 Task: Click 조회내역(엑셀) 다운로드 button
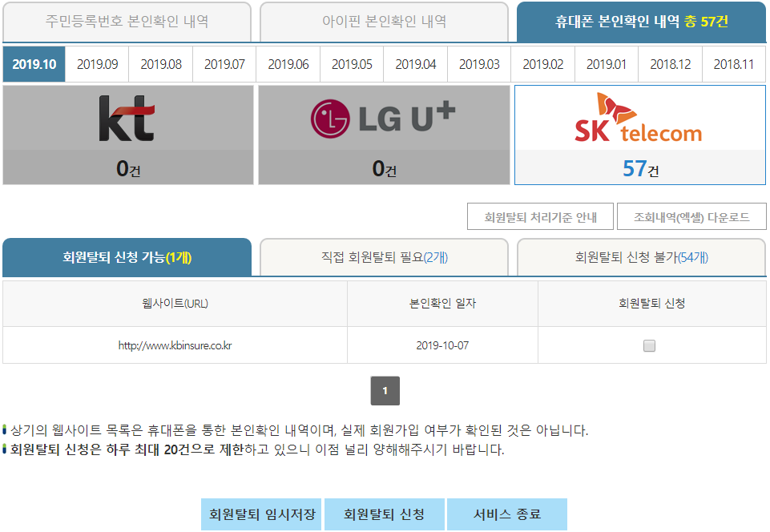pos(691,216)
